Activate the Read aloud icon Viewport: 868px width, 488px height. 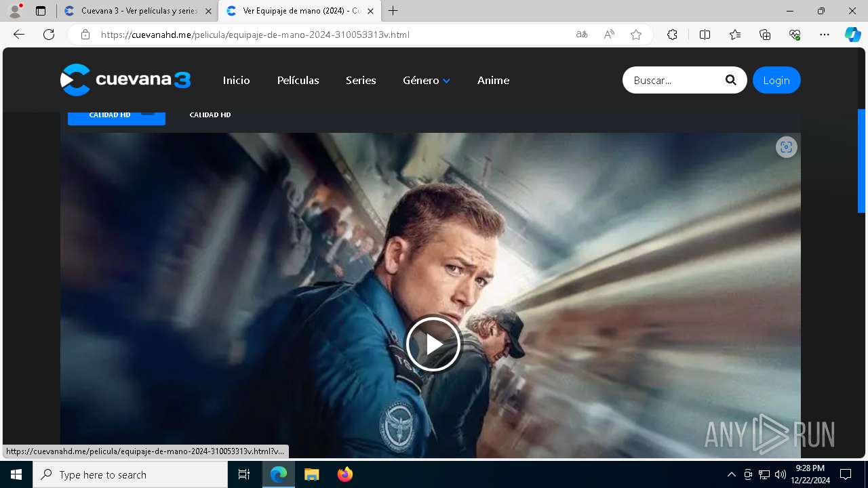pyautogui.click(x=609, y=35)
